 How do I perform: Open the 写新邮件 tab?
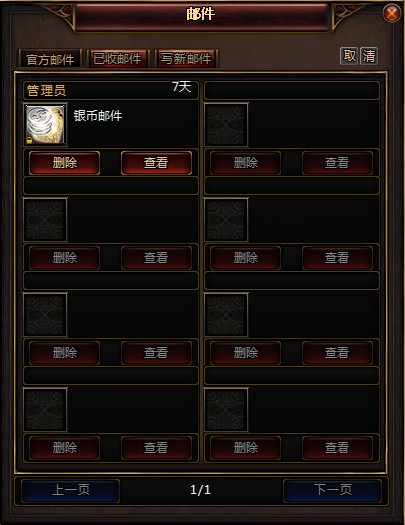186,59
